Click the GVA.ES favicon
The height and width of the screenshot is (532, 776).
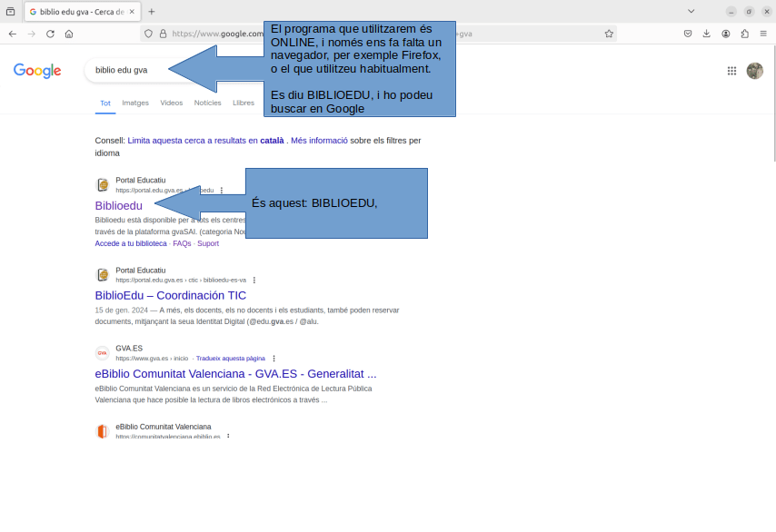click(x=103, y=353)
